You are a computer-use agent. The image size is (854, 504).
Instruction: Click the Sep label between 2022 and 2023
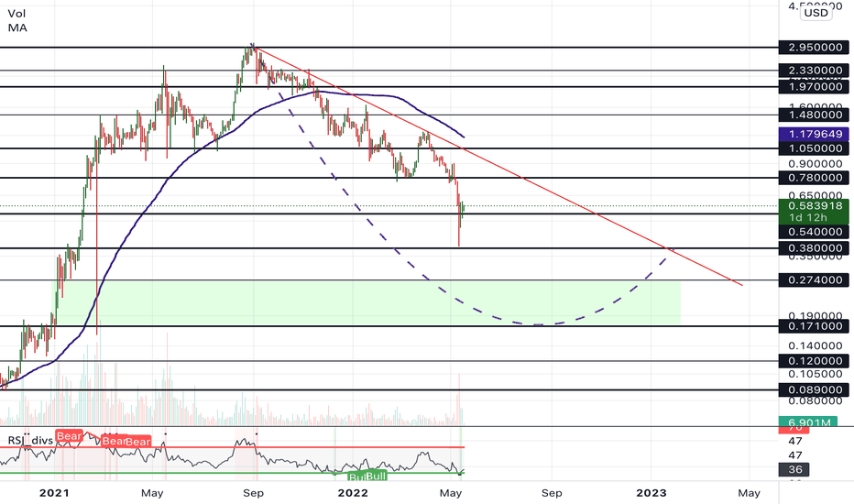(552, 493)
